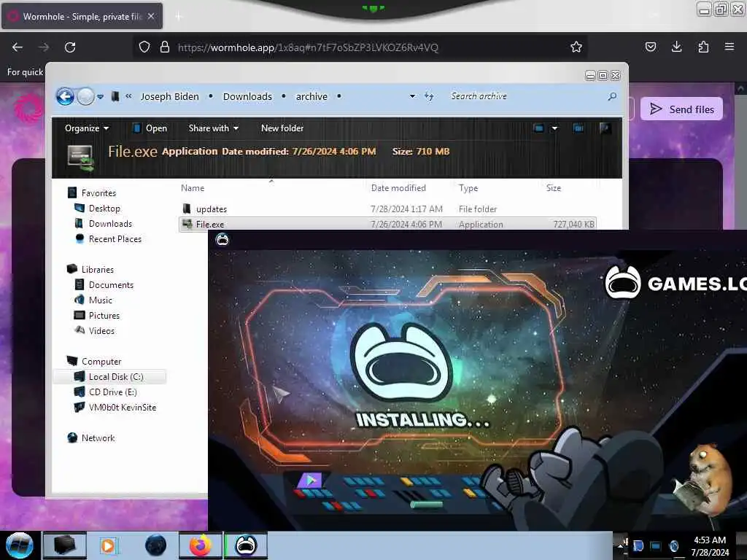Sort by the Size column header

(553, 188)
